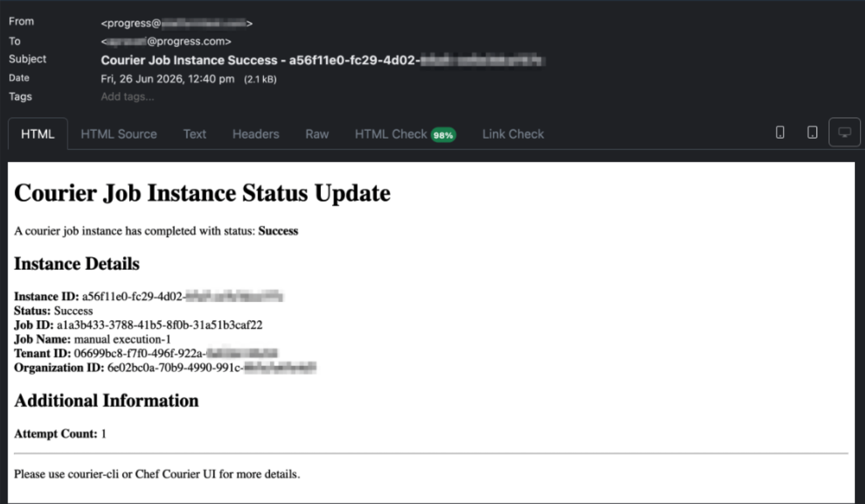Click the Add tags input field

[x=127, y=96]
